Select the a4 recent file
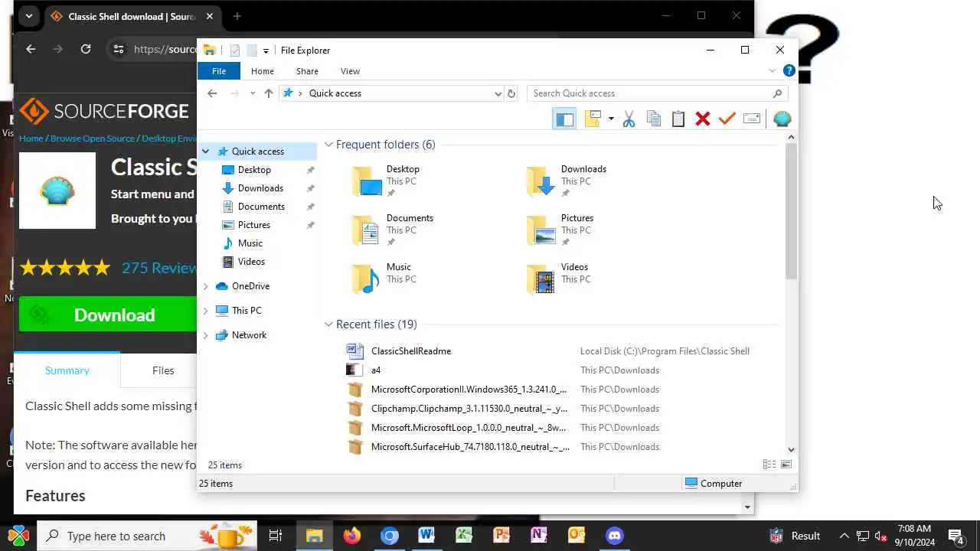 pos(376,370)
